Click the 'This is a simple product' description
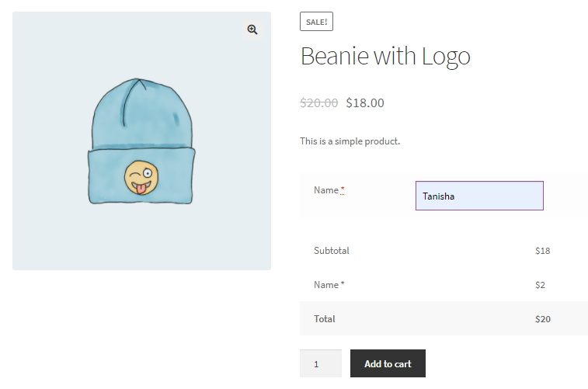Viewport: 588px width, 389px height. coord(350,141)
